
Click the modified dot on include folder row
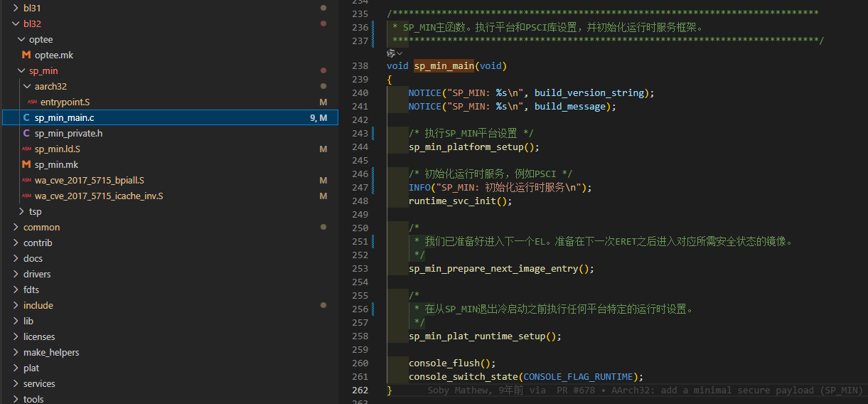(x=323, y=305)
